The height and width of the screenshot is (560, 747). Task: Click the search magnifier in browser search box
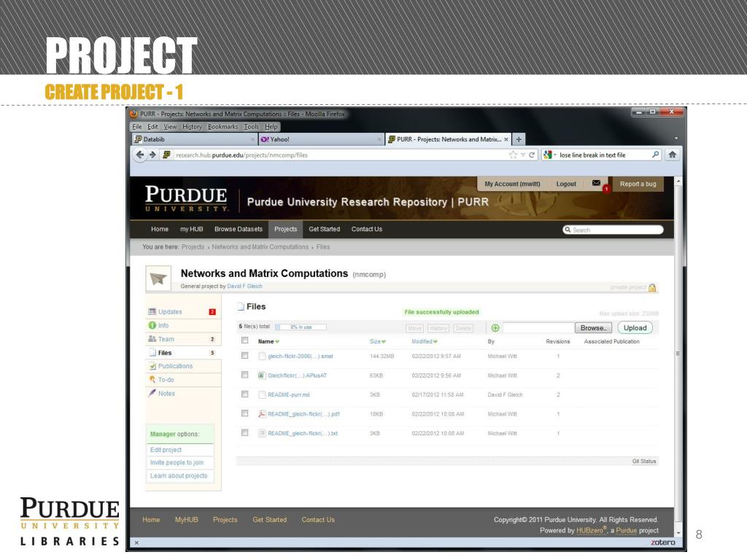click(x=656, y=155)
